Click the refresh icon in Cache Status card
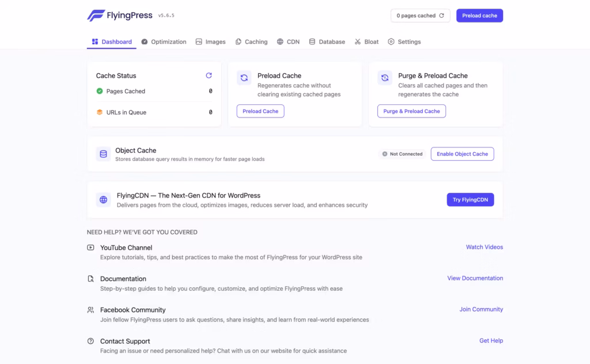The height and width of the screenshot is (364, 590). (209, 75)
